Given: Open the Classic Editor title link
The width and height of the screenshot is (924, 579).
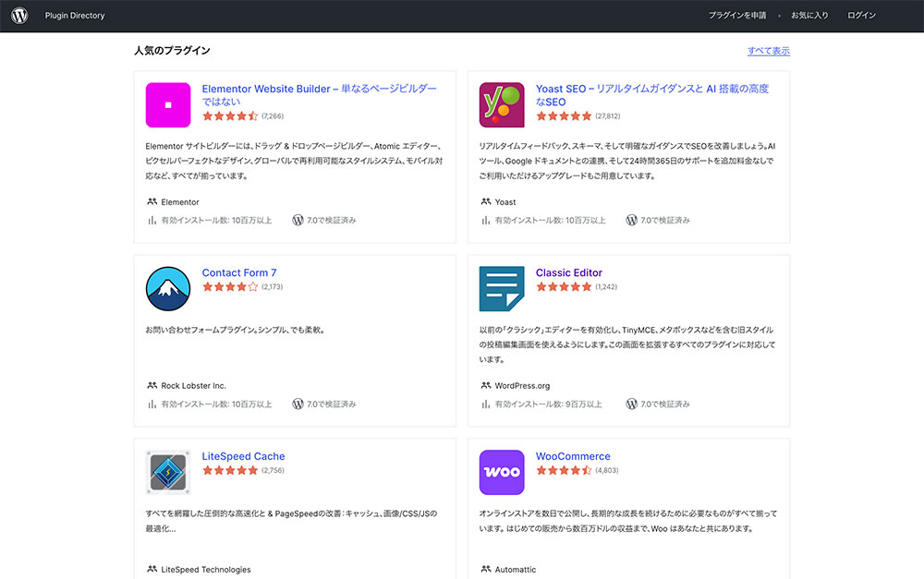Looking at the screenshot, I should 568,272.
